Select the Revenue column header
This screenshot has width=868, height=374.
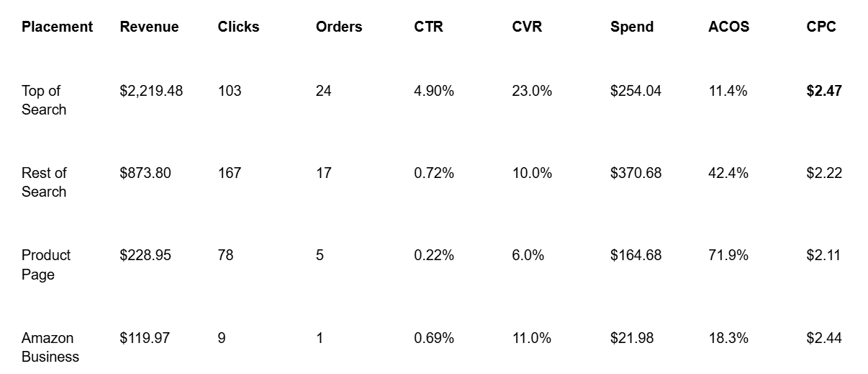149,27
